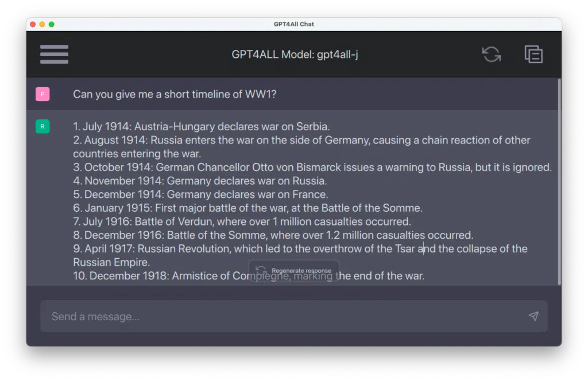Click line 6 about January 1915 battle
The image size is (588, 381).
[248, 208]
